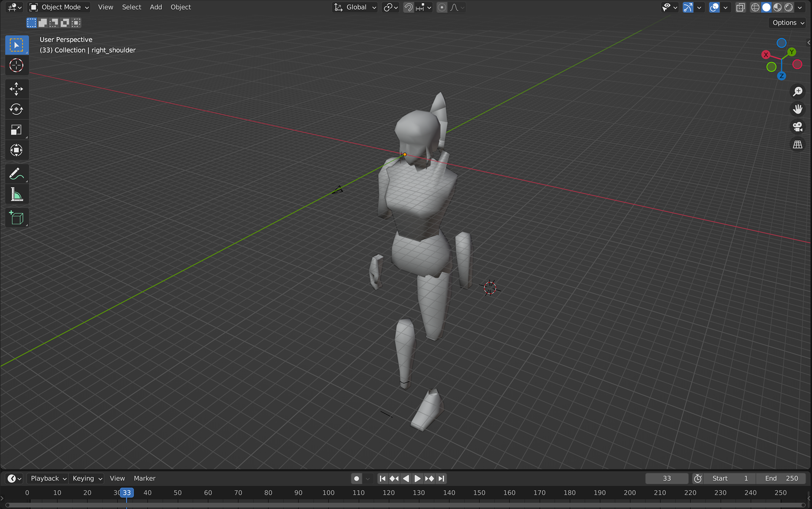812x509 pixels.
Task: Toggle viewport gizmos display
Action: (688, 7)
